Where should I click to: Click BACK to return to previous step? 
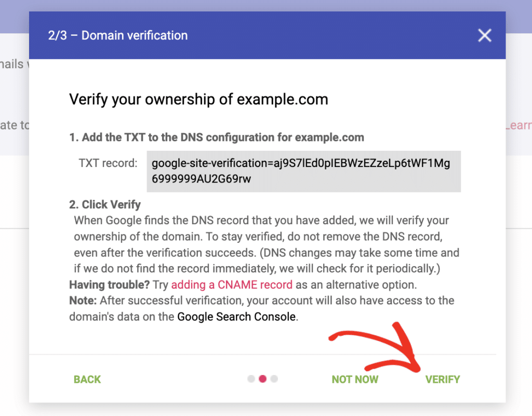click(x=87, y=379)
